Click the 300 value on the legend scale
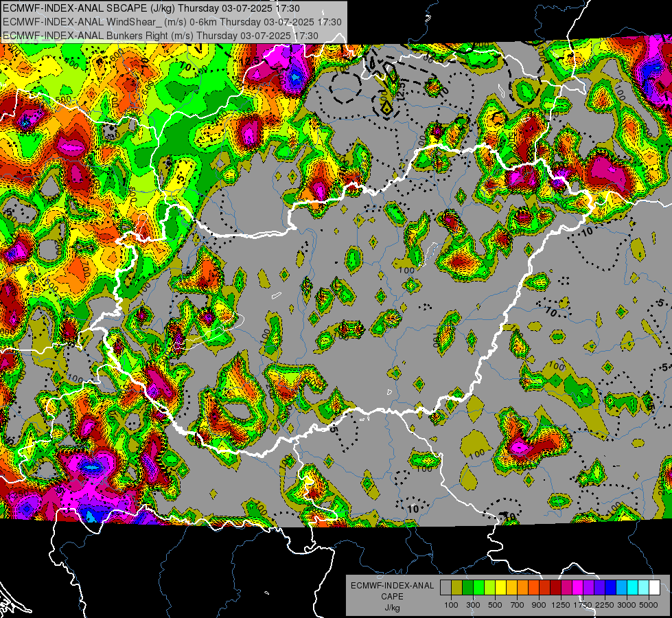Viewport: 672px width, 618px height. [473, 605]
